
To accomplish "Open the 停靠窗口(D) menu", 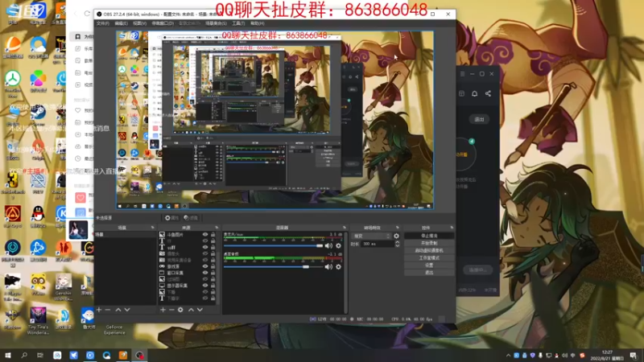I will click(x=163, y=23).
